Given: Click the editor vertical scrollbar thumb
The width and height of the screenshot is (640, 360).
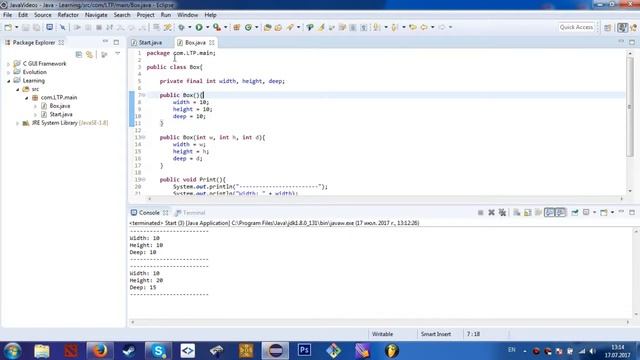Looking at the screenshot, I should 630,106.
